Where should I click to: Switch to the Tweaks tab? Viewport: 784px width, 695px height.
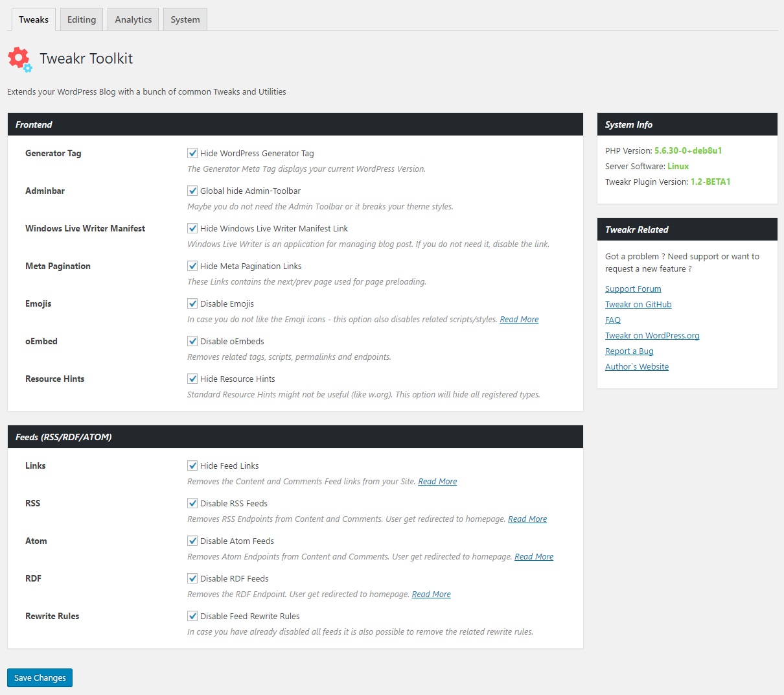tap(34, 19)
